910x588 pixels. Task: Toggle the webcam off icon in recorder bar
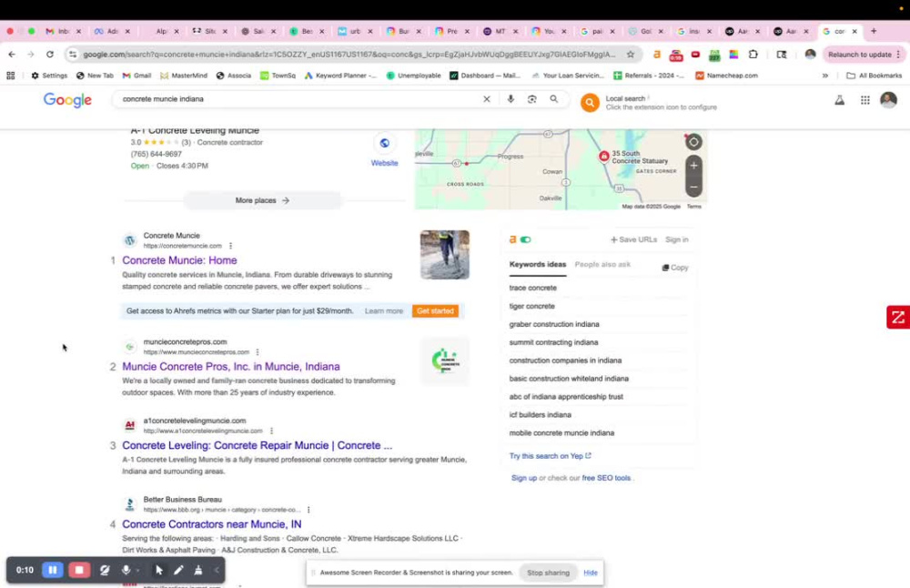click(x=105, y=570)
